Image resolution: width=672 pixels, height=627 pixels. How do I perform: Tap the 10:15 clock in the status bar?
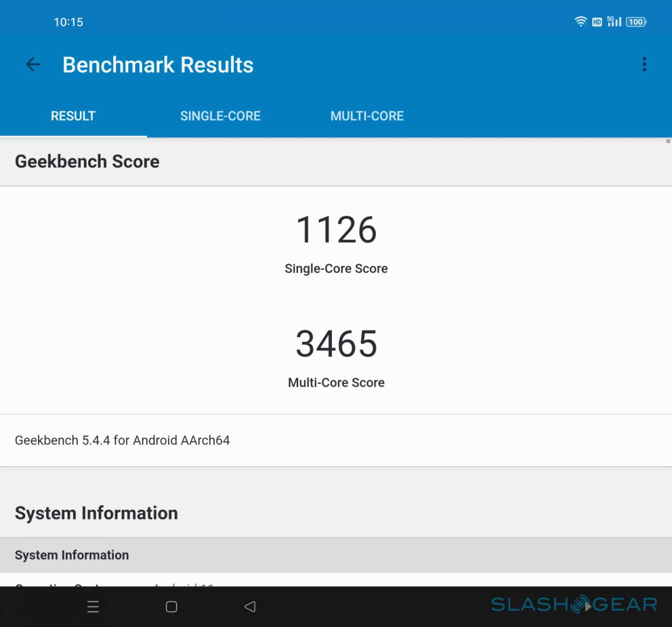coord(68,22)
